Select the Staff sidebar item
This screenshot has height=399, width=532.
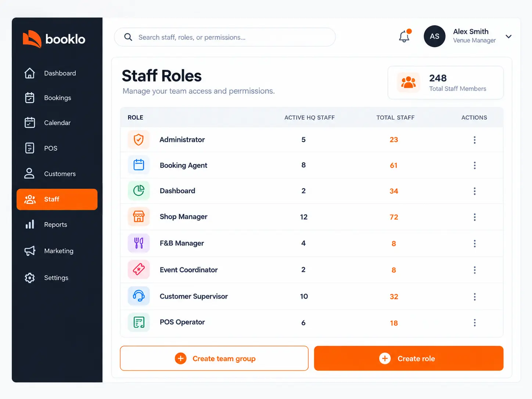(57, 199)
